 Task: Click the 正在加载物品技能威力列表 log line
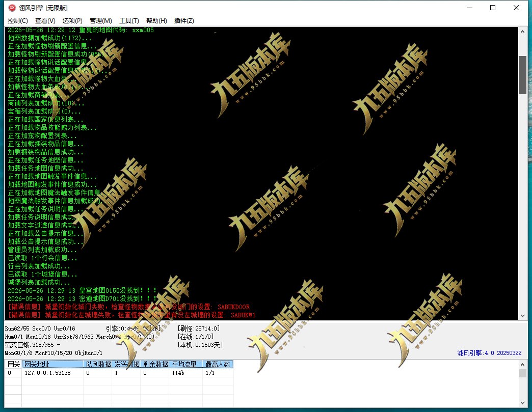52,127
